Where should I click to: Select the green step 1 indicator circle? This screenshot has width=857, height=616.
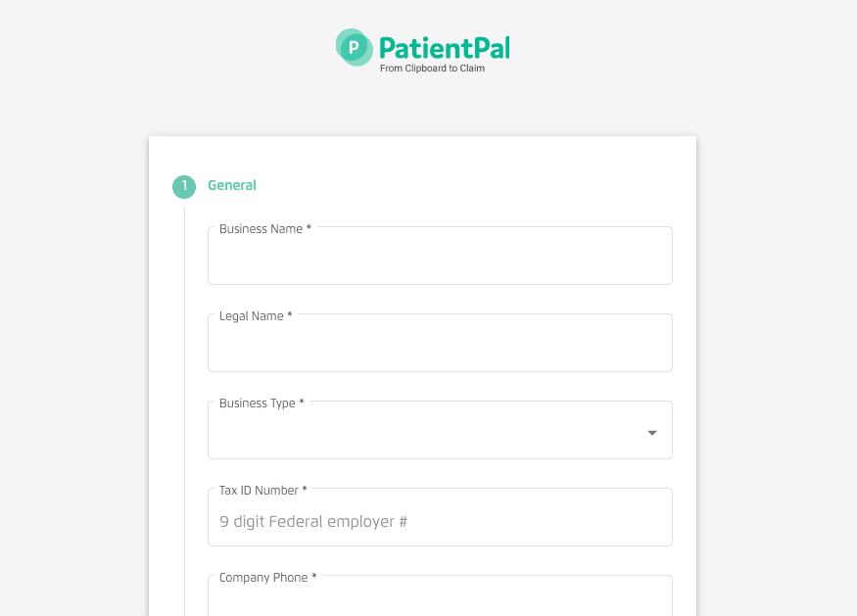(x=183, y=186)
